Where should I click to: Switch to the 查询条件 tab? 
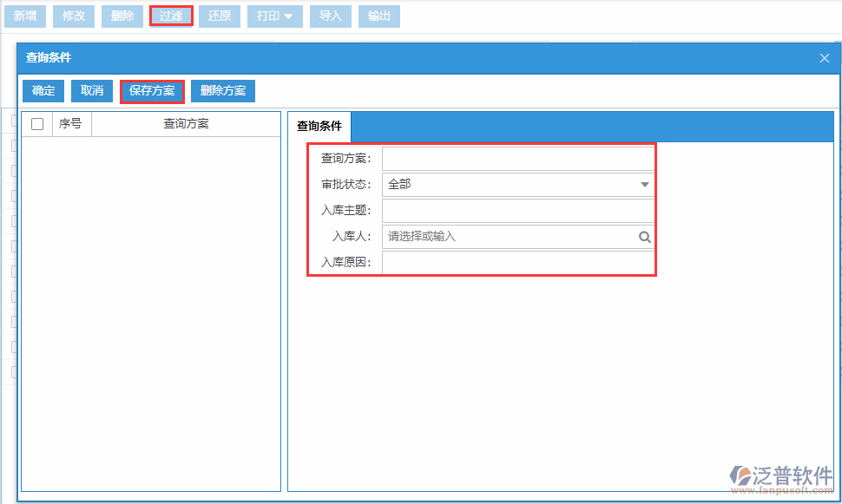(x=319, y=125)
